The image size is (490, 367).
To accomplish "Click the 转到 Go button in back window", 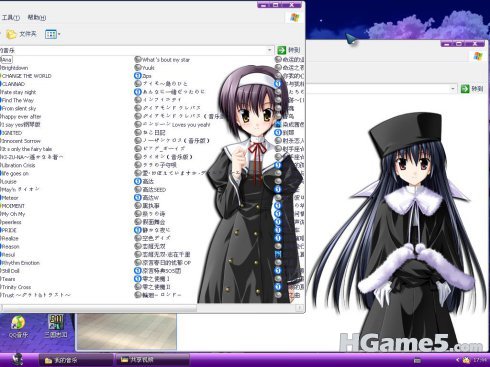I will (x=471, y=89).
